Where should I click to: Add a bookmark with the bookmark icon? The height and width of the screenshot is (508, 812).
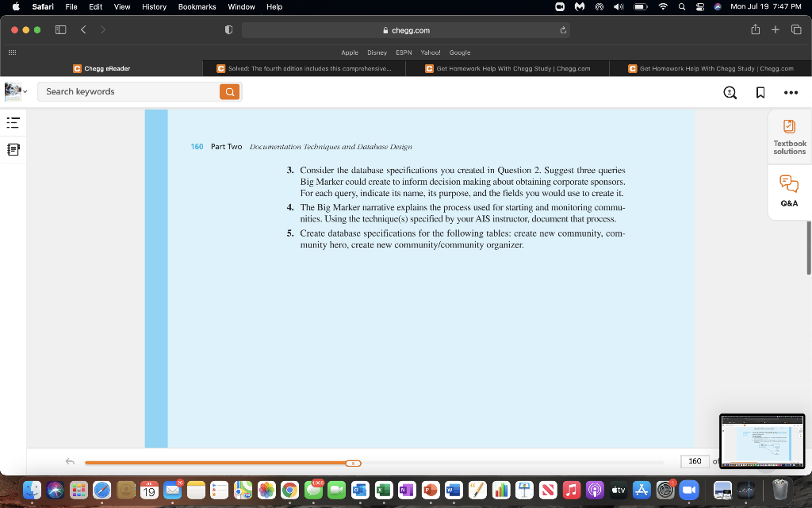tap(760, 92)
